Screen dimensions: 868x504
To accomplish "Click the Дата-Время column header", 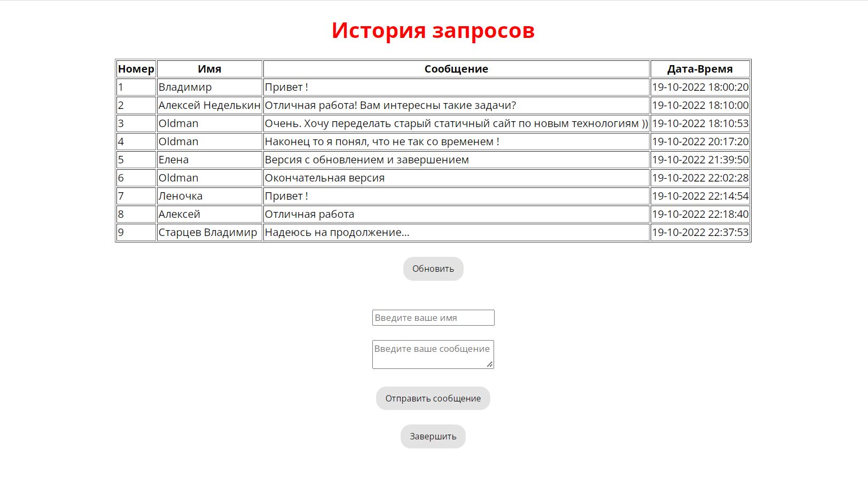I will pos(700,69).
